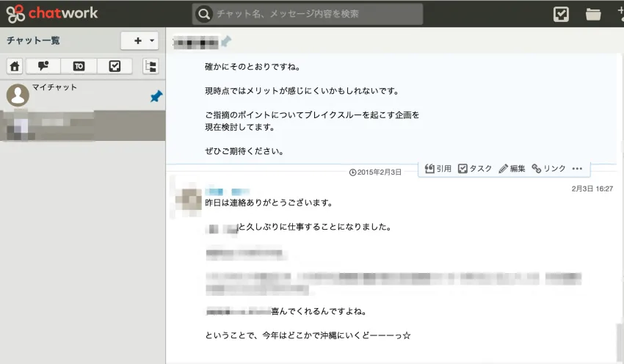
Task: Toggle chat category list view icon
Action: (150, 66)
